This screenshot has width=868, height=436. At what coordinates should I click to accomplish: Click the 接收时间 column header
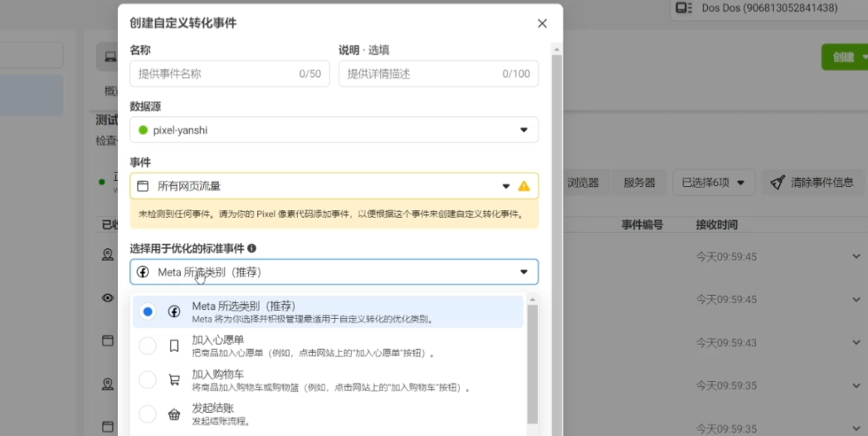pos(716,225)
